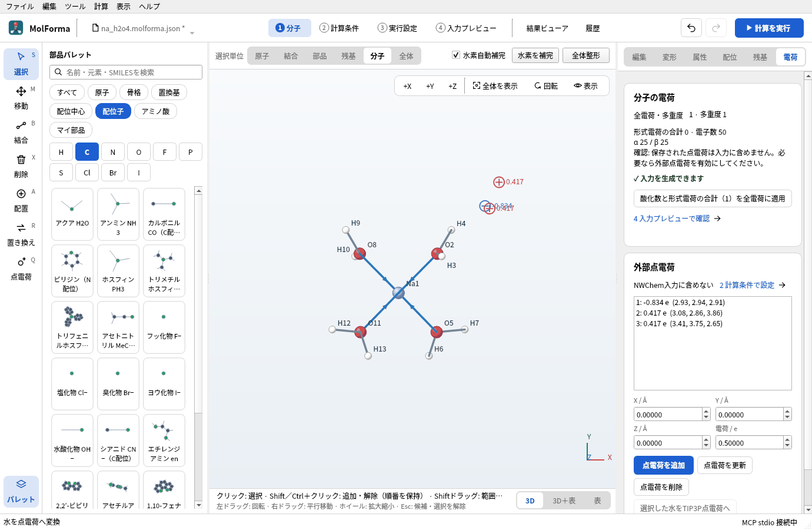Click the MolForma app logo

(x=16, y=28)
